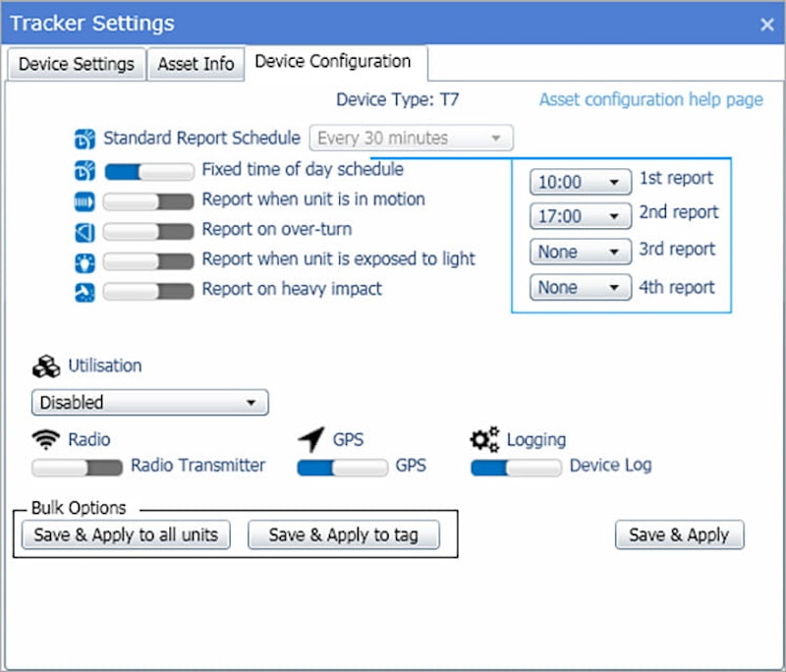The image size is (786, 672).
Task: Click the light exposure icon
Action: coord(84,262)
